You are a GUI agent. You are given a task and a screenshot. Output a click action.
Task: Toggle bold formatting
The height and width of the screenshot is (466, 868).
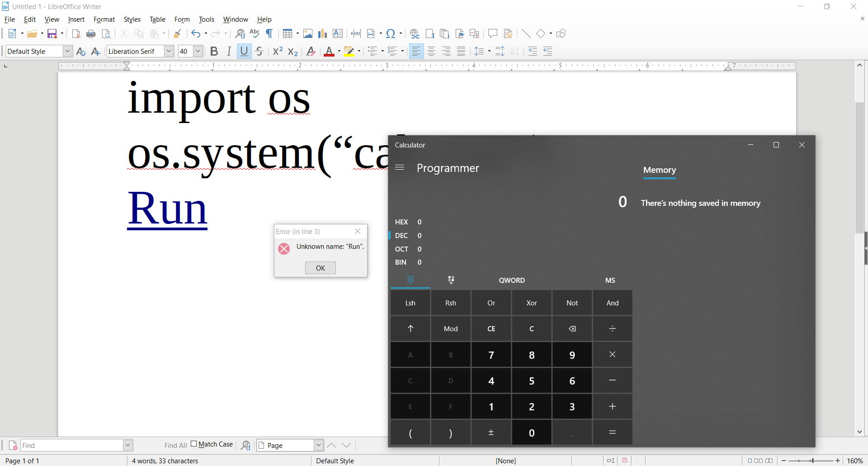[214, 51]
